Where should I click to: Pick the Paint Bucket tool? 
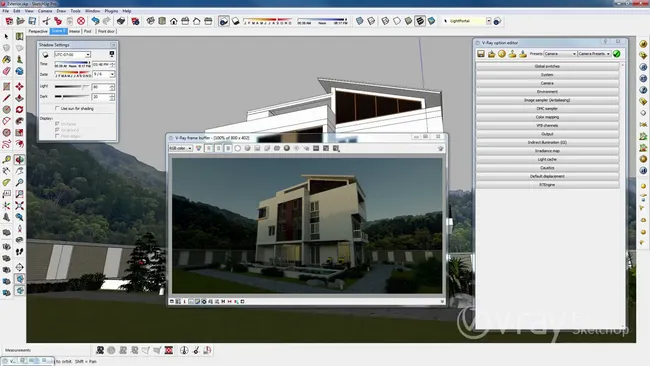point(6,60)
